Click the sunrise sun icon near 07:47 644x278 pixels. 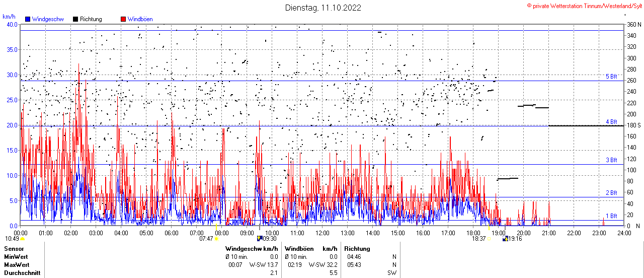216,239
